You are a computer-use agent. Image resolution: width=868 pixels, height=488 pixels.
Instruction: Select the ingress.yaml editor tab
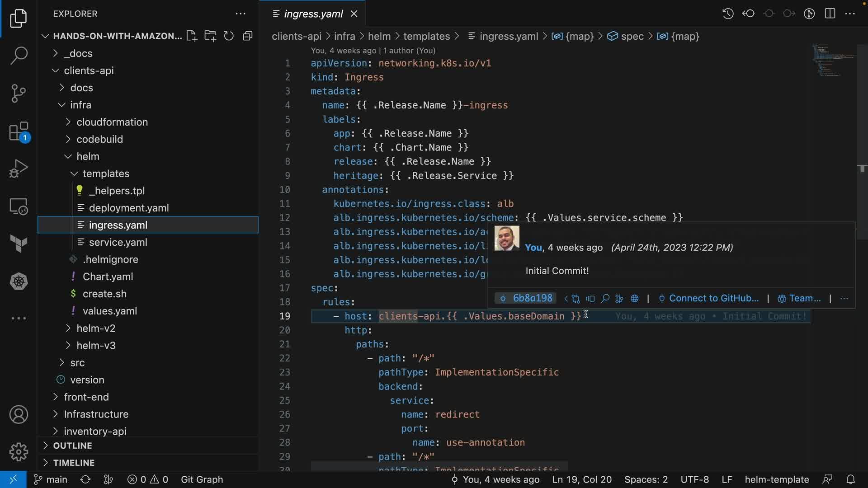click(313, 14)
